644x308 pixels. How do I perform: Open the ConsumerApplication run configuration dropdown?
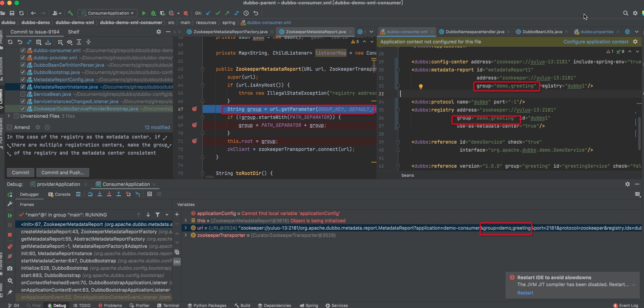click(x=107, y=13)
